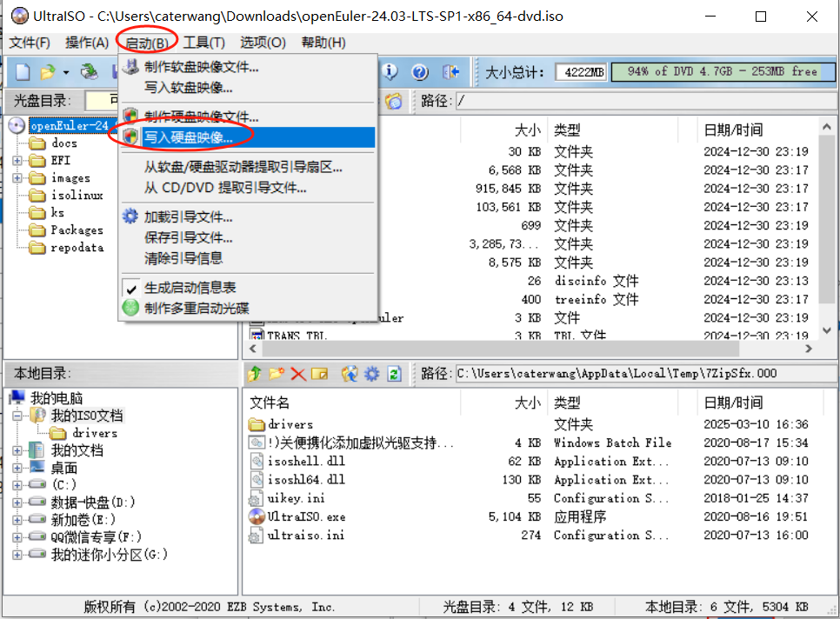The width and height of the screenshot is (840, 619).
Task: Sort local file list by 文件名 header
Action: click(x=270, y=403)
